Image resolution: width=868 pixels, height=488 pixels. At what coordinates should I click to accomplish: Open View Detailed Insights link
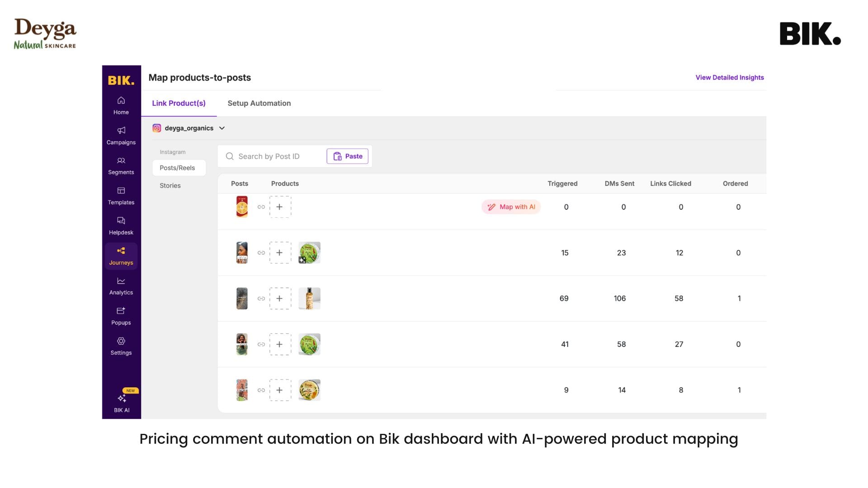[730, 78]
